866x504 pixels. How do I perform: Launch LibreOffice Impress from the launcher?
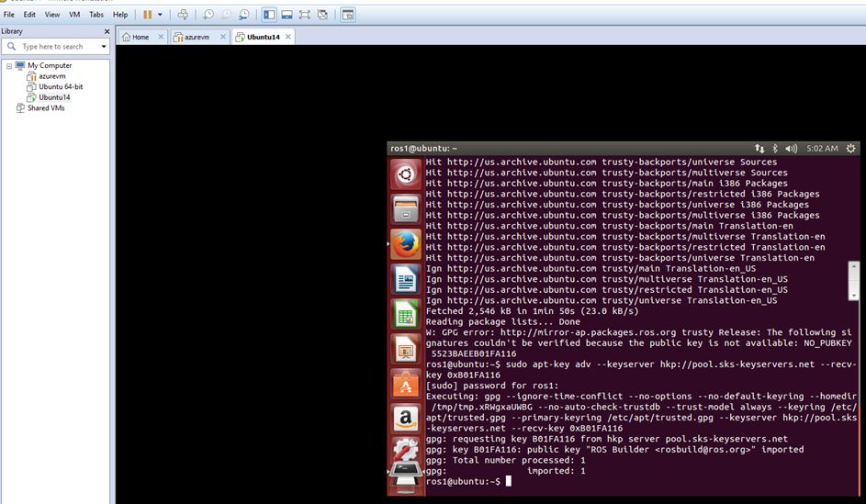[x=405, y=349]
